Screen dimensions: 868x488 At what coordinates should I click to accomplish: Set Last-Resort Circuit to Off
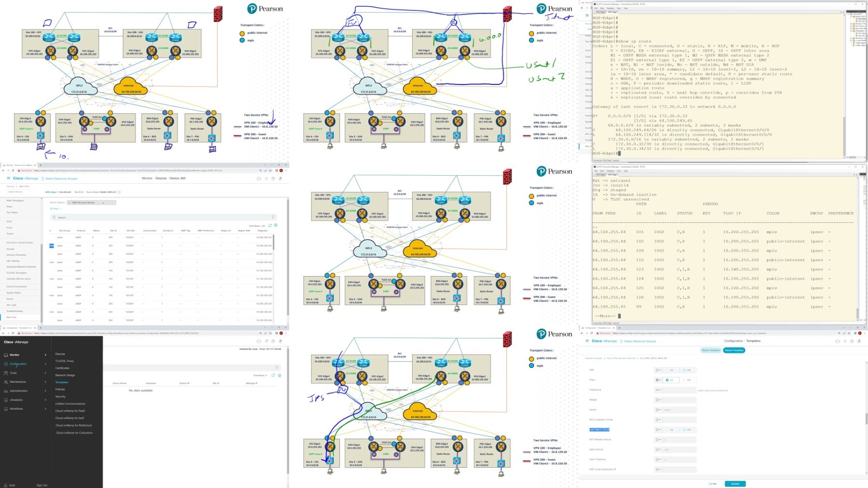tap(684, 430)
